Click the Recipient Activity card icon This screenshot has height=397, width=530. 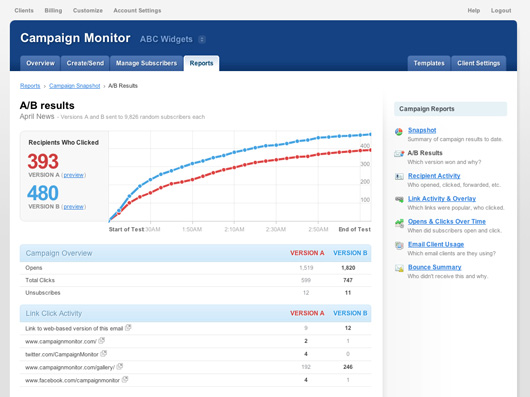click(399, 176)
